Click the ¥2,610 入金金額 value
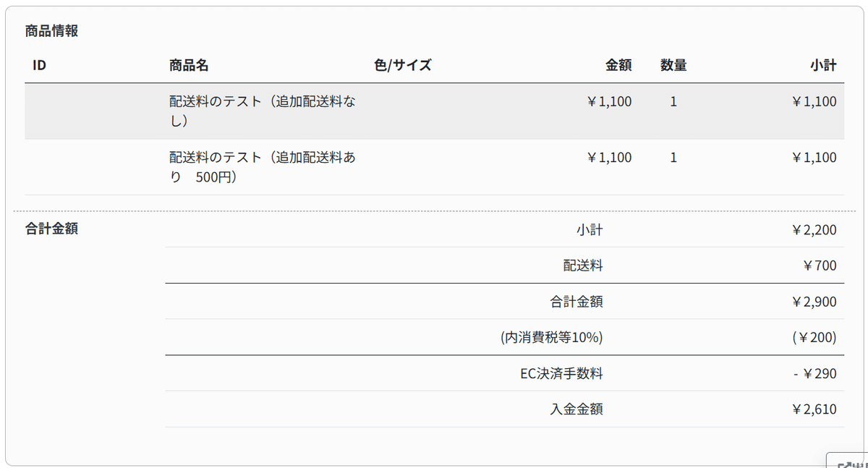Screen dimensions: 868x468 (x=814, y=409)
